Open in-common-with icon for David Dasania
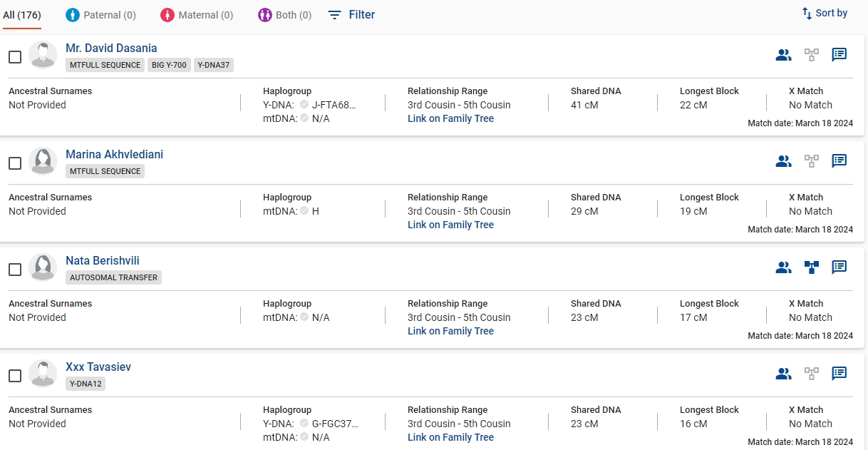Viewport: 868px width, 450px height. click(783, 55)
